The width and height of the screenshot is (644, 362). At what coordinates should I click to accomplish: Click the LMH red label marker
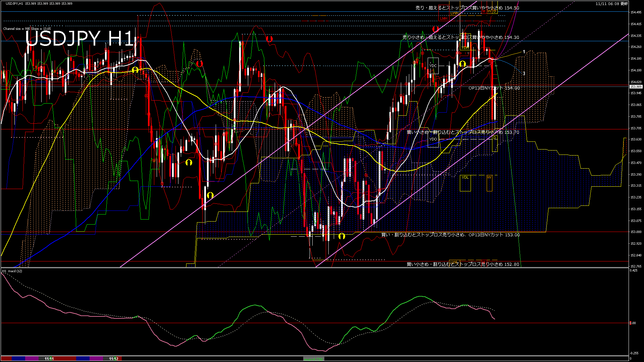[444, 18]
